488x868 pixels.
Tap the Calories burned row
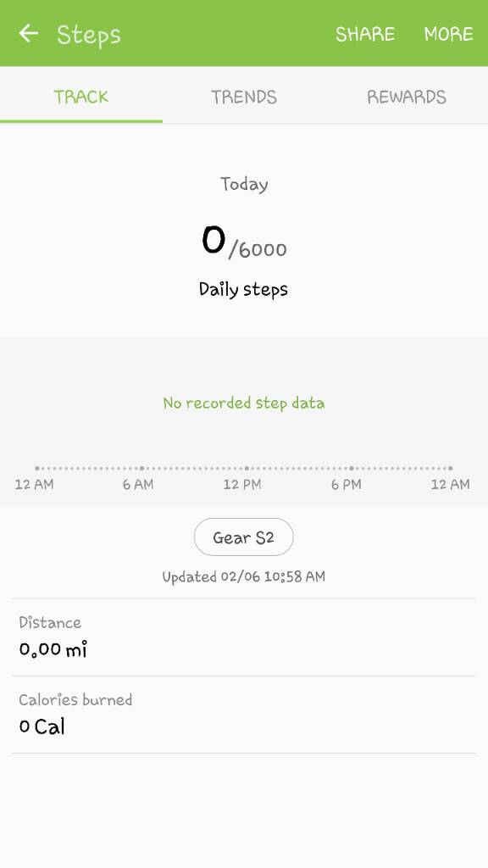point(244,715)
